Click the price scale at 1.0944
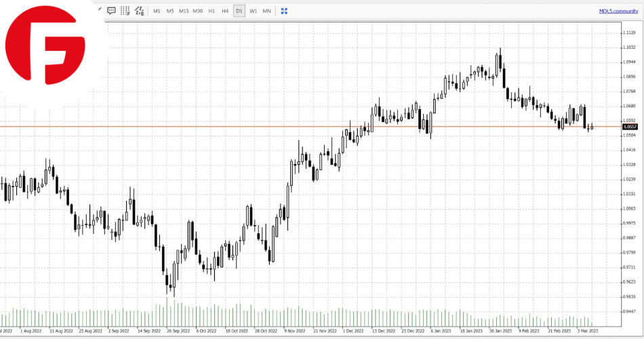This screenshot has width=644, height=339. click(x=628, y=62)
